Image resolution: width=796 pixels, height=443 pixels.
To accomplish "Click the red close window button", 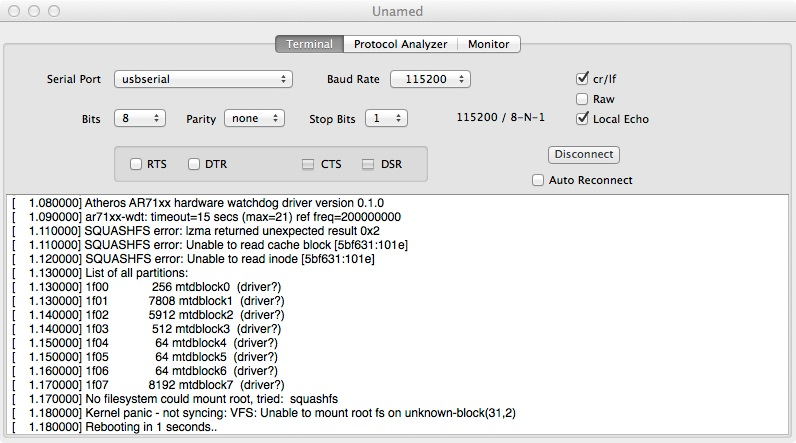I will [x=13, y=10].
